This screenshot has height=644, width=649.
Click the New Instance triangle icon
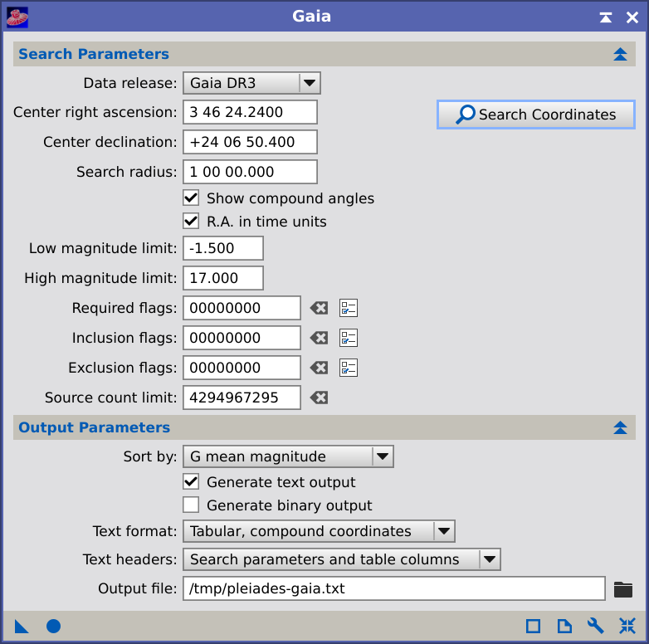coord(22,627)
